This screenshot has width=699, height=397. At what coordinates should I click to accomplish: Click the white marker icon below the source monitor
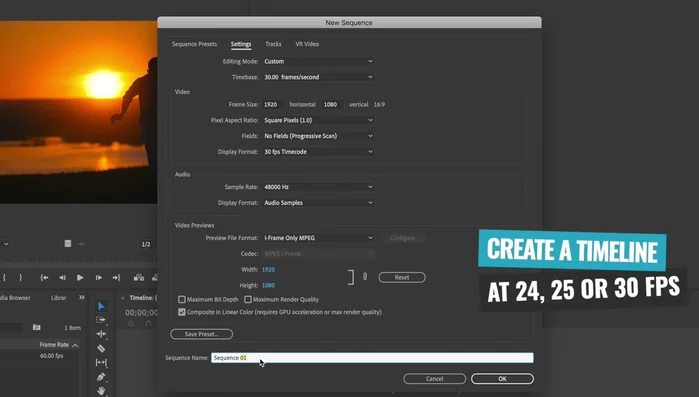tap(68, 244)
